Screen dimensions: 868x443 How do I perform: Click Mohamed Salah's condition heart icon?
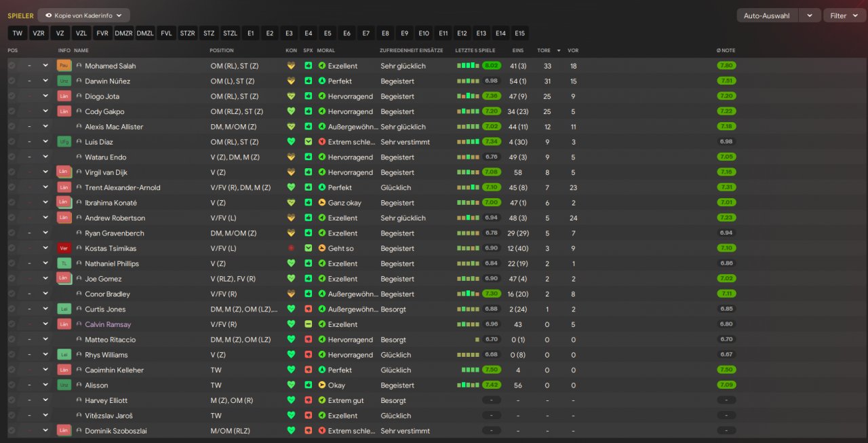tap(292, 66)
